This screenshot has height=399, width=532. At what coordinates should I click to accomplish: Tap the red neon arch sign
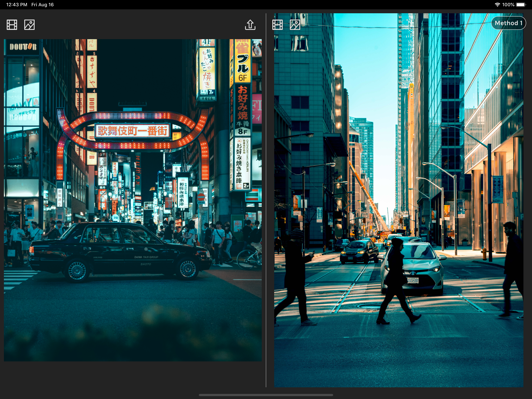tap(132, 131)
